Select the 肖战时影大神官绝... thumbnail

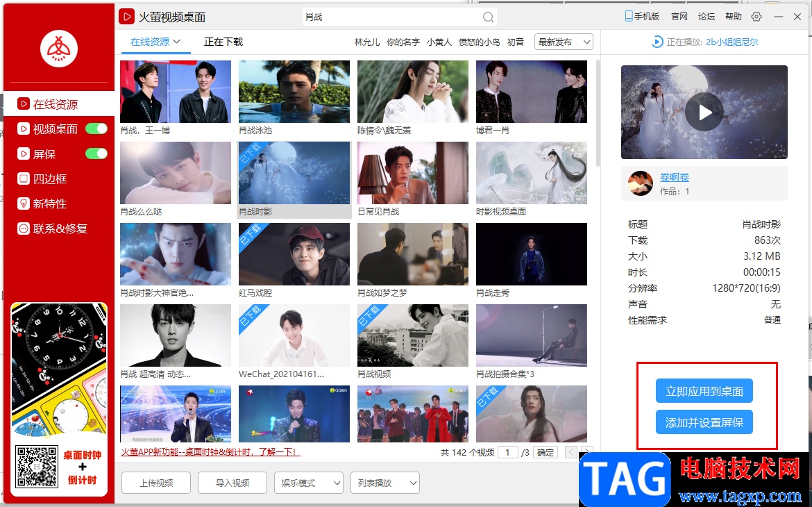(176, 254)
